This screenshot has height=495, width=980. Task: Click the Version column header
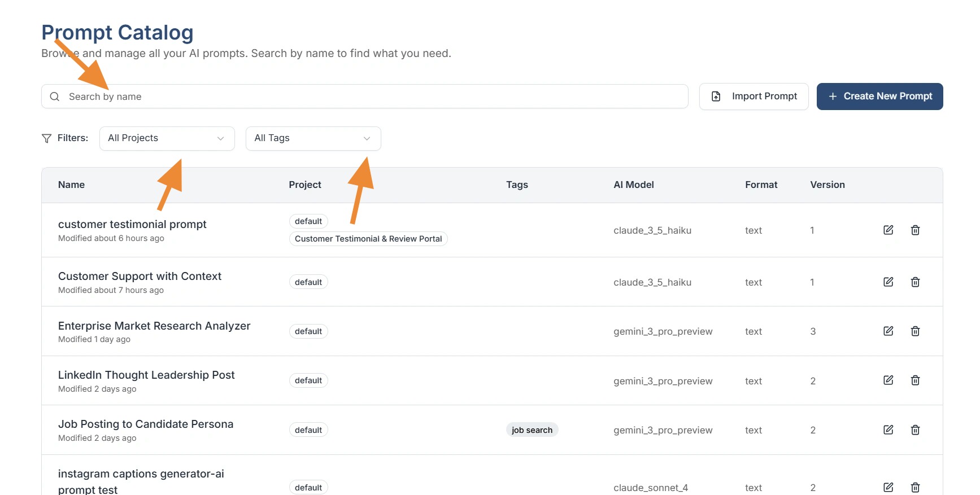(827, 185)
